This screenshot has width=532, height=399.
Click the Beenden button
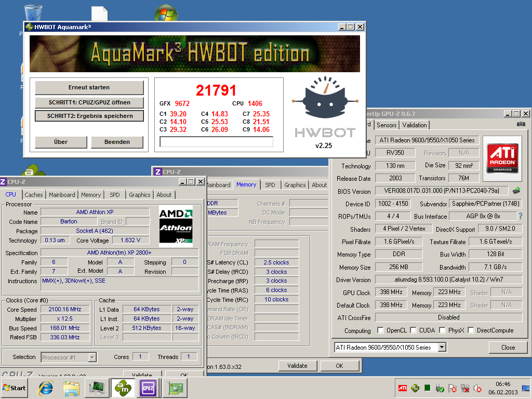tap(117, 142)
